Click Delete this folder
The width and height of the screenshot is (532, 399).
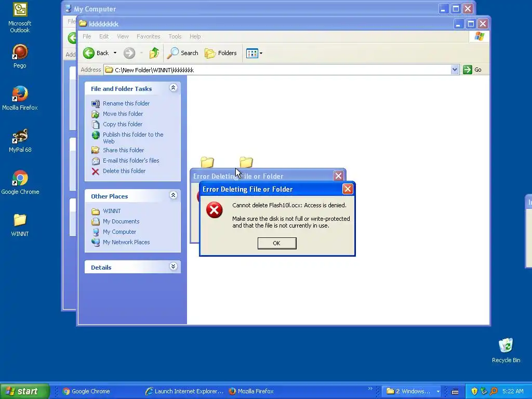pyautogui.click(x=124, y=171)
